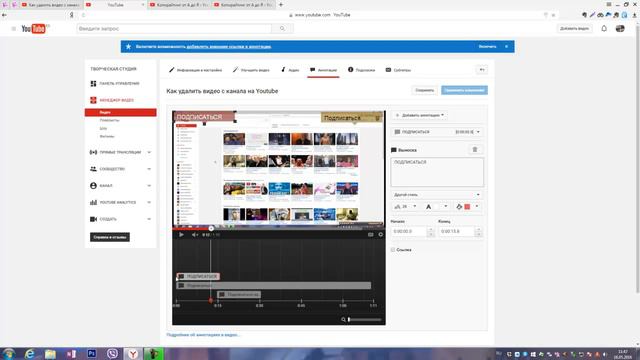Focus the YouTube search field

tap(174, 29)
